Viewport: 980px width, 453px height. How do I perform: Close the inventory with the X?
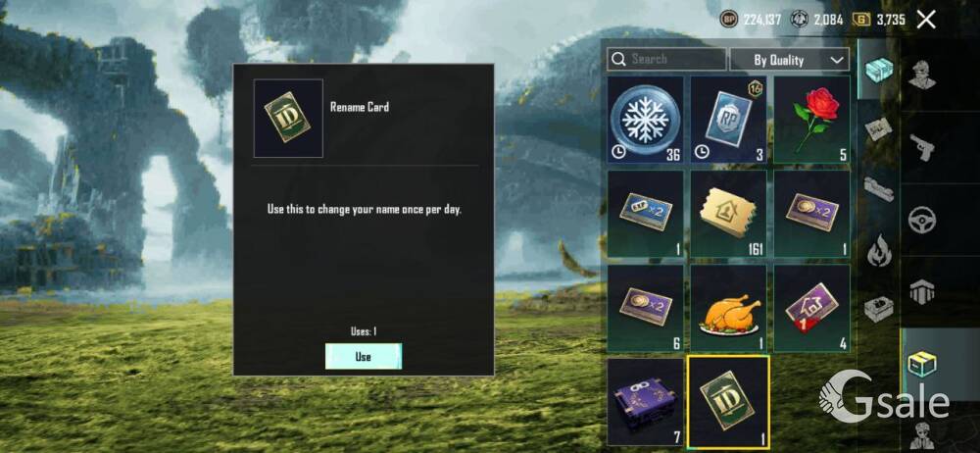(926, 20)
